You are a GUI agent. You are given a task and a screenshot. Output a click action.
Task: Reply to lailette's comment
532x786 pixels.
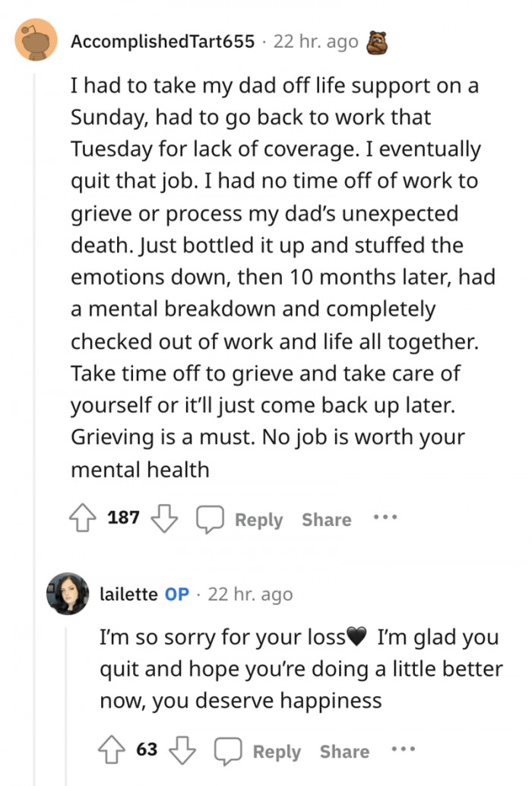[x=277, y=752]
